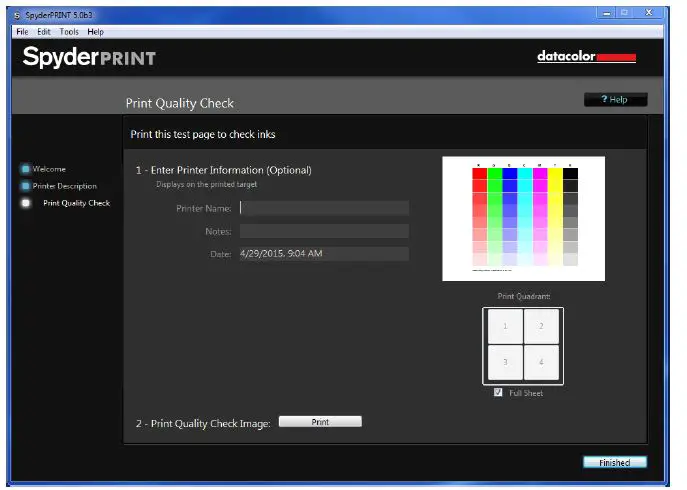Screen dimensions: 687x490
Task: Click the 'Print Quadrant:' label
Action: 524,296
